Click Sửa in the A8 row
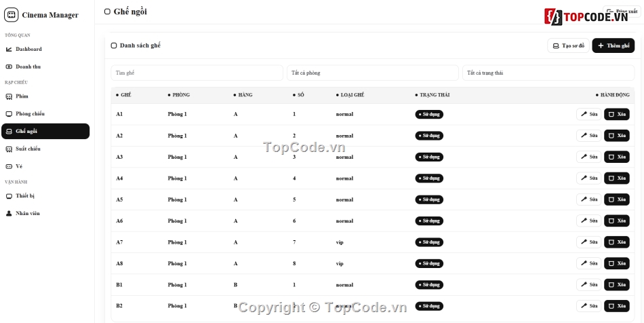 click(588, 263)
